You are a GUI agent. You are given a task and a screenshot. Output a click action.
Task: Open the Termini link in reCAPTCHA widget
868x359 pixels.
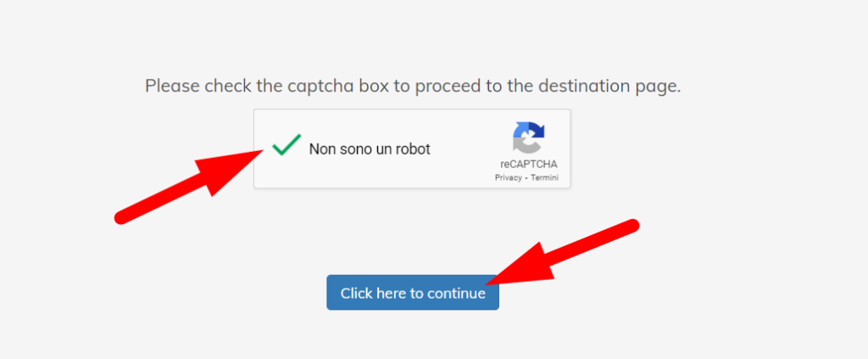click(545, 178)
